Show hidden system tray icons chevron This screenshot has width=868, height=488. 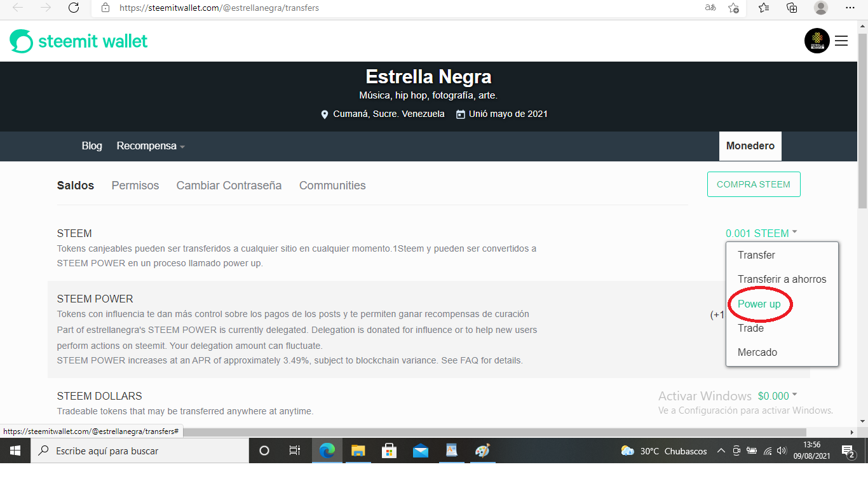tap(721, 451)
